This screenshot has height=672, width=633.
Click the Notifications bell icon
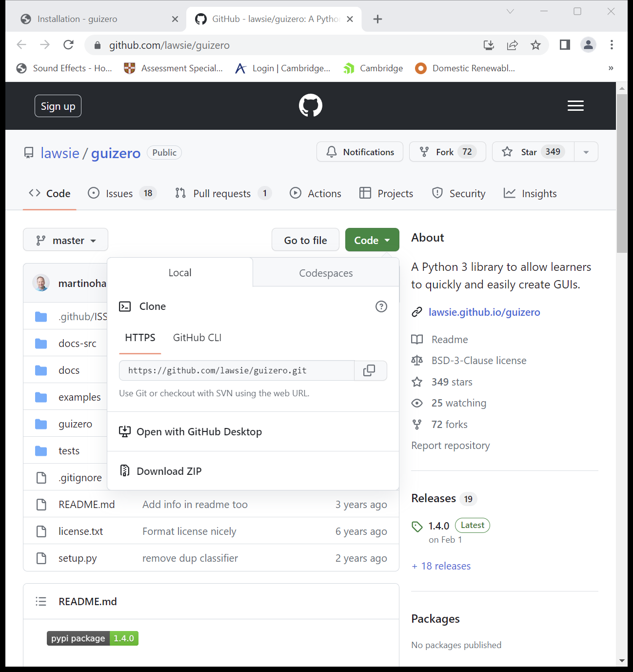(332, 152)
